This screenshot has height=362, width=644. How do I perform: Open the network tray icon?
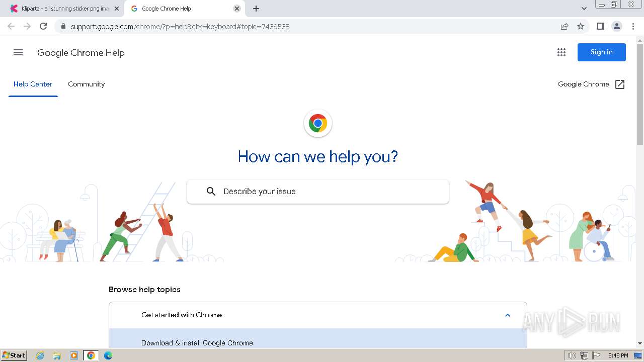(x=584, y=355)
